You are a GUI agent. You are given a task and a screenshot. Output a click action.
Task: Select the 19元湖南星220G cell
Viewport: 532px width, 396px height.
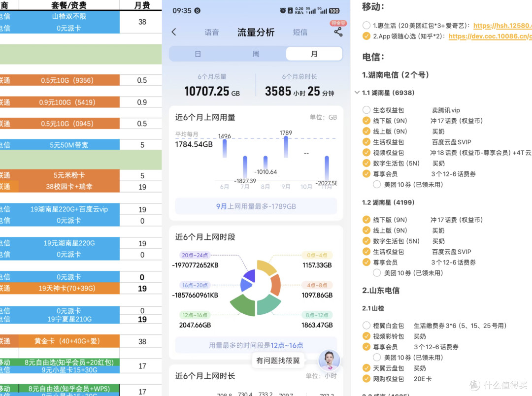click(x=69, y=243)
